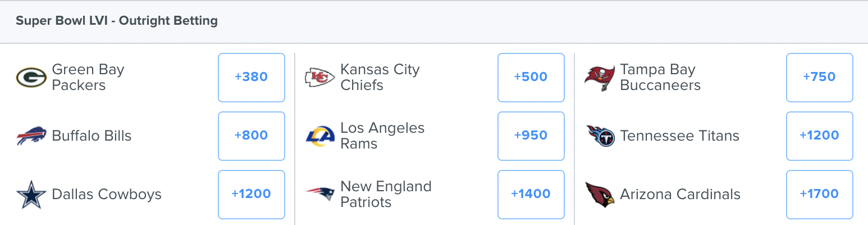Screen dimensions: 868x225
Task: Click the Kansas City Chiefs logo
Action: point(319,78)
